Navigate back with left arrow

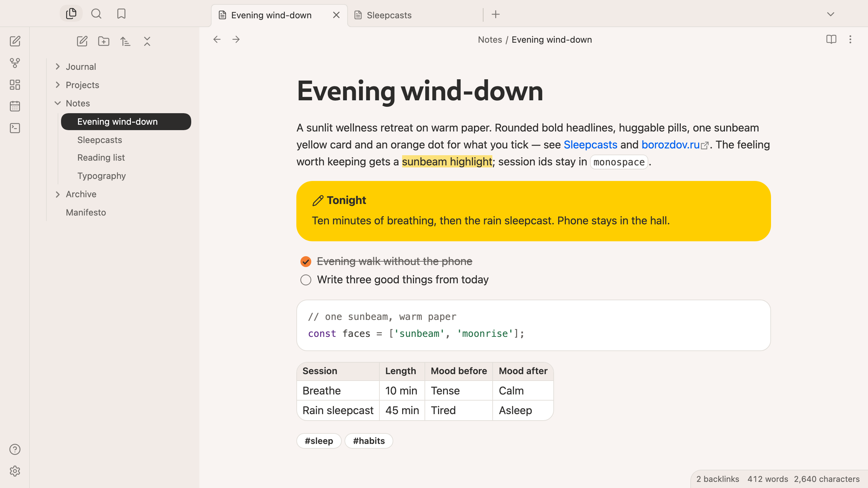pos(217,39)
